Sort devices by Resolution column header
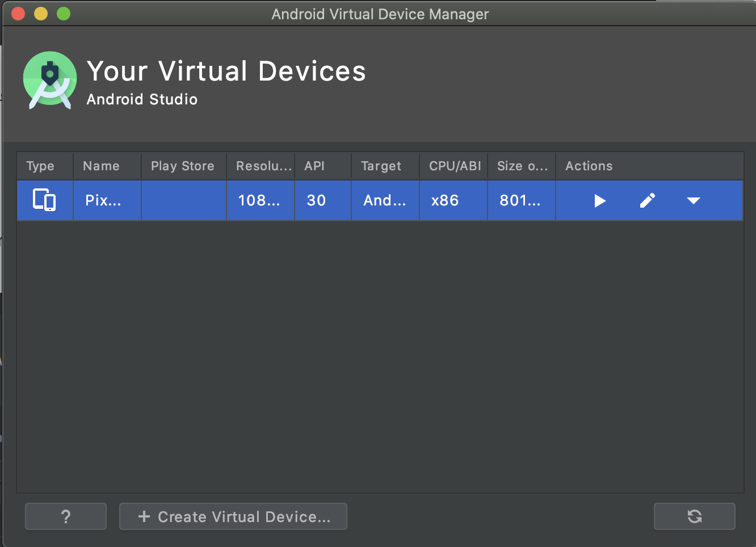The height and width of the screenshot is (547, 756). 261,166
